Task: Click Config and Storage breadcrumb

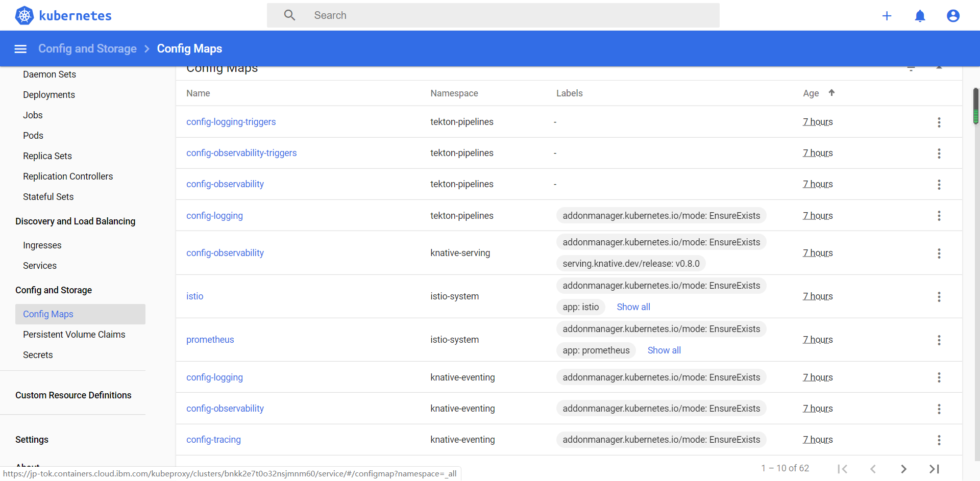Action: [87, 48]
